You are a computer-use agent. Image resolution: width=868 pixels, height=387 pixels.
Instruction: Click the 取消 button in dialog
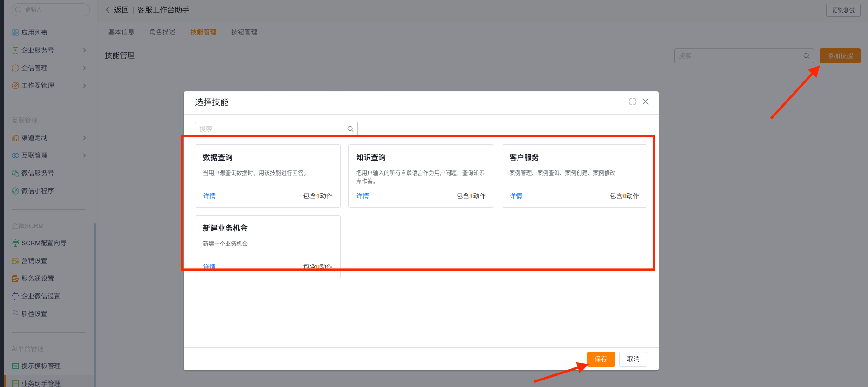[633, 359]
